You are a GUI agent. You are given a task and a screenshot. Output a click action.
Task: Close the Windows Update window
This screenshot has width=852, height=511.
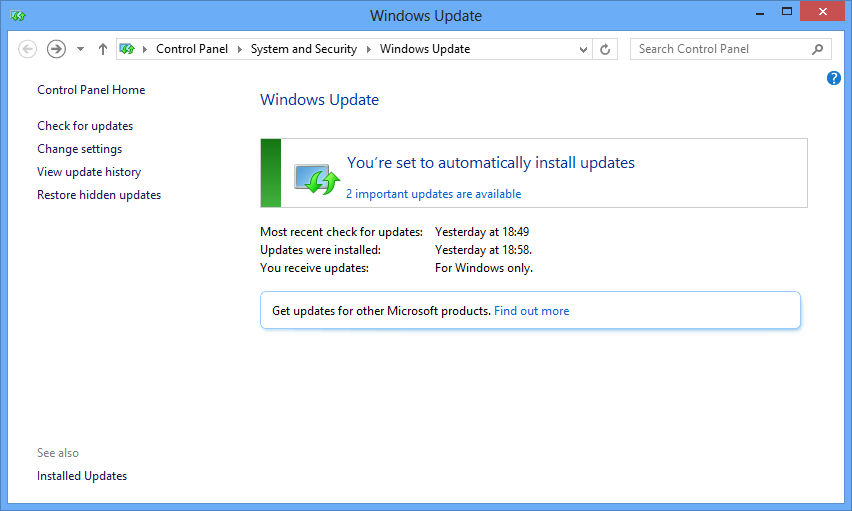[x=823, y=11]
